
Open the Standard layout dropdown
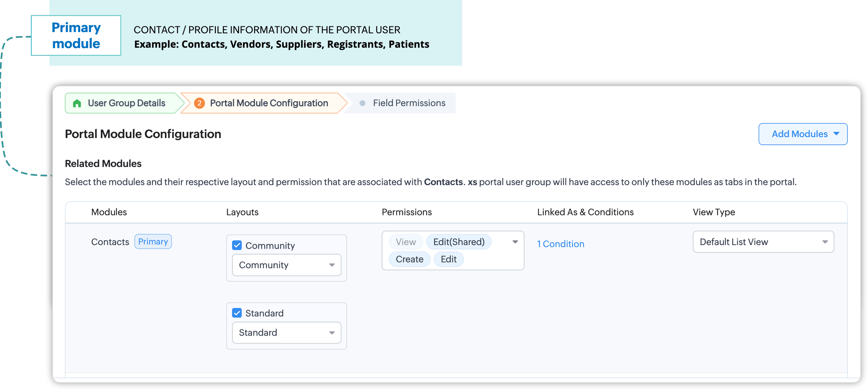pyautogui.click(x=287, y=332)
